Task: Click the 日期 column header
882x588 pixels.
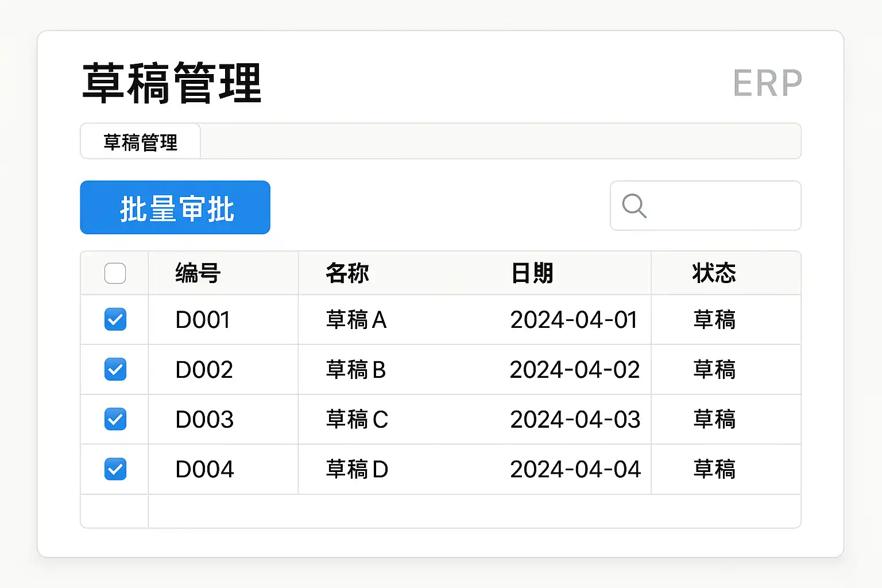Action: pos(532,273)
